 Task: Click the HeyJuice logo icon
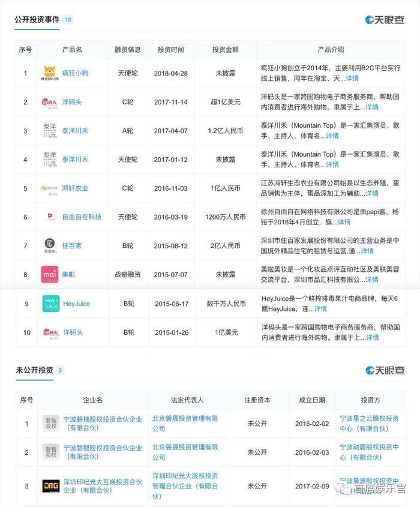click(x=51, y=304)
